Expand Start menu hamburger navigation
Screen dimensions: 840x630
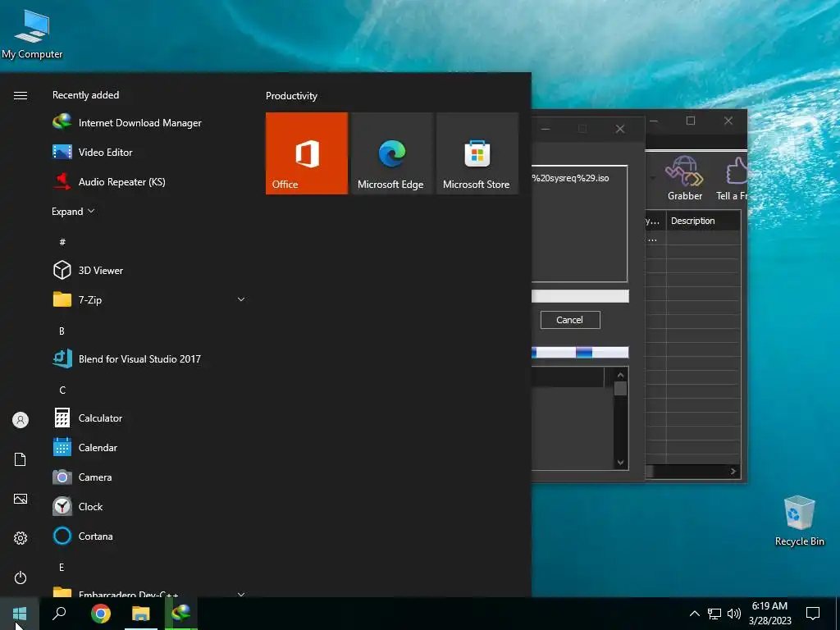pyautogui.click(x=21, y=95)
